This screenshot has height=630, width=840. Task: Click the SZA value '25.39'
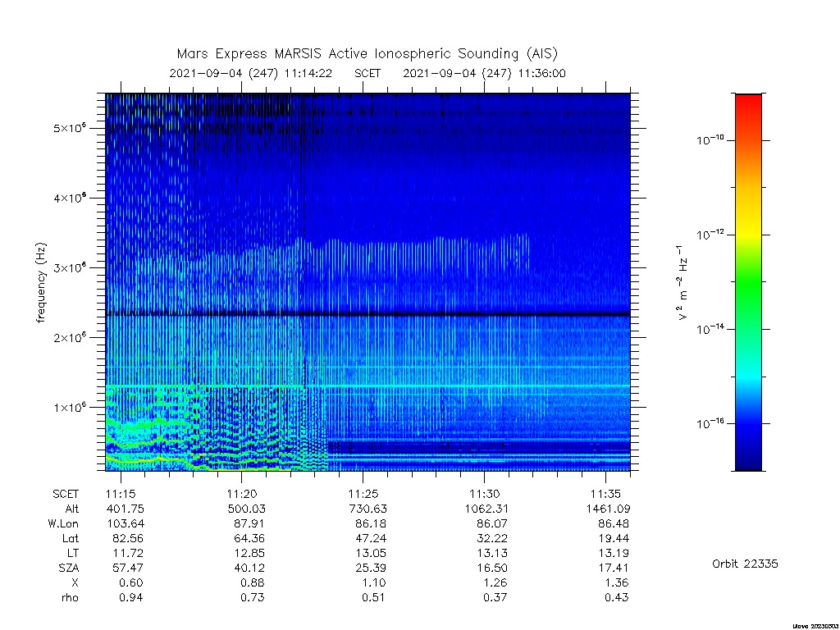click(371, 568)
